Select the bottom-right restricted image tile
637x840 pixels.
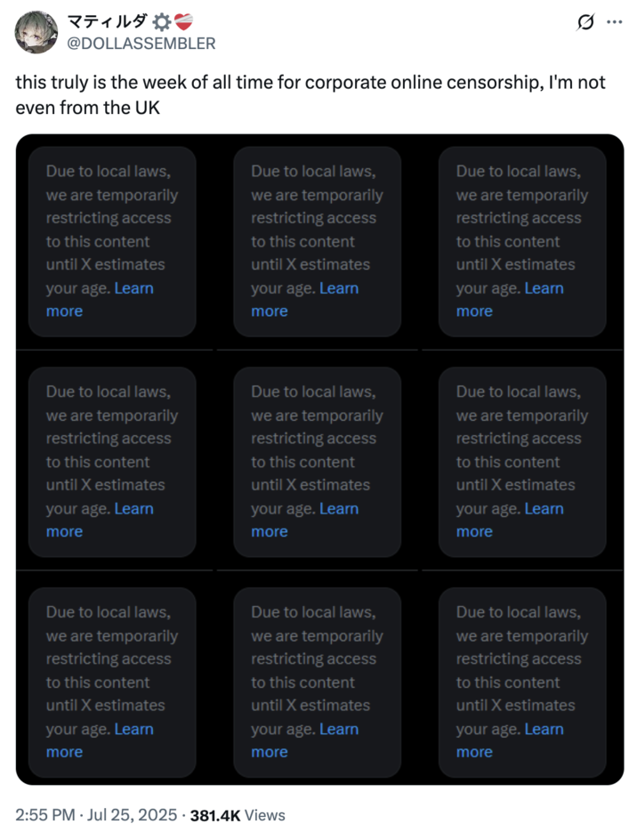[521, 682]
